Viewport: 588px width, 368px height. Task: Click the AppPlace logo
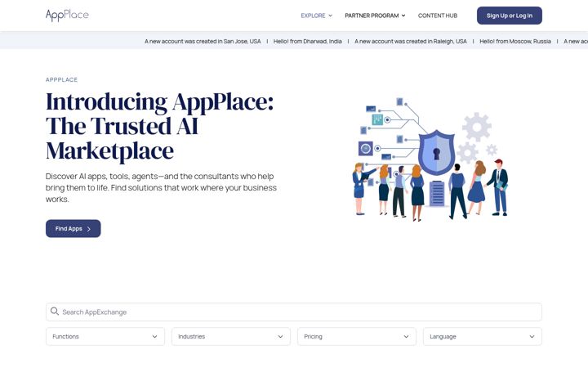pyautogui.click(x=67, y=15)
